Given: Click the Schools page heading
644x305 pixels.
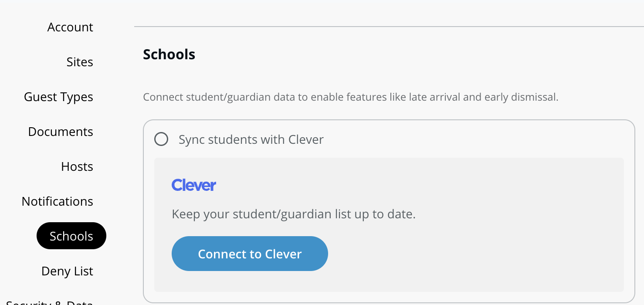Looking at the screenshot, I should [169, 54].
